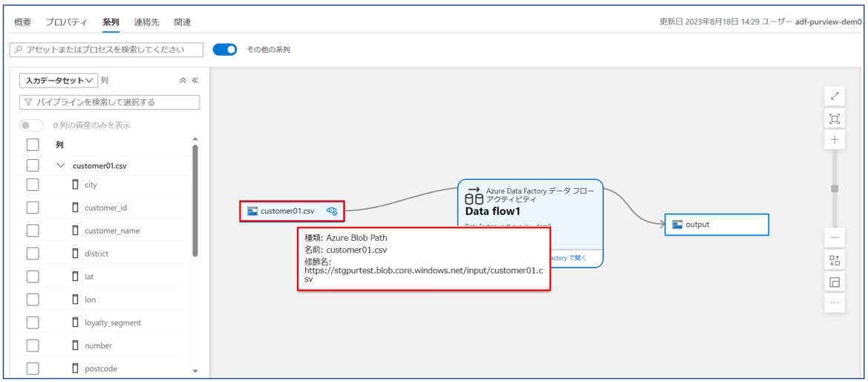
Task: Collapse the column list with double up chevron
Action: pos(183,80)
